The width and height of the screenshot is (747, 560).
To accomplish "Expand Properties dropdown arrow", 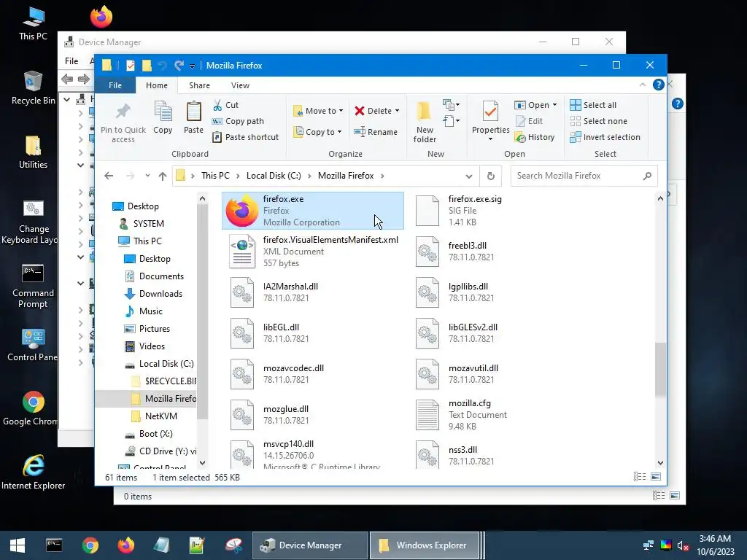I will (491, 139).
